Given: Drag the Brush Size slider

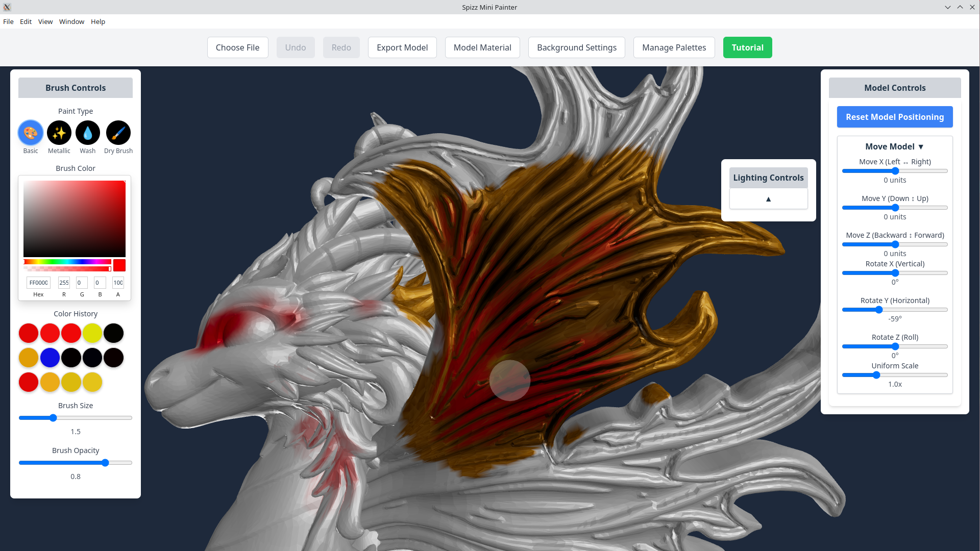Looking at the screenshot, I should coord(53,418).
